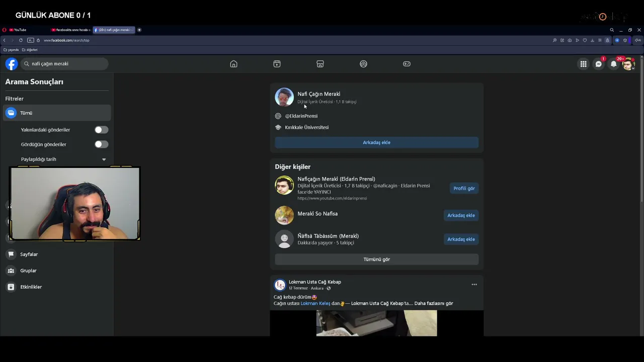Click the blue speaker extension icon
The image size is (644, 362).
pos(617,40)
